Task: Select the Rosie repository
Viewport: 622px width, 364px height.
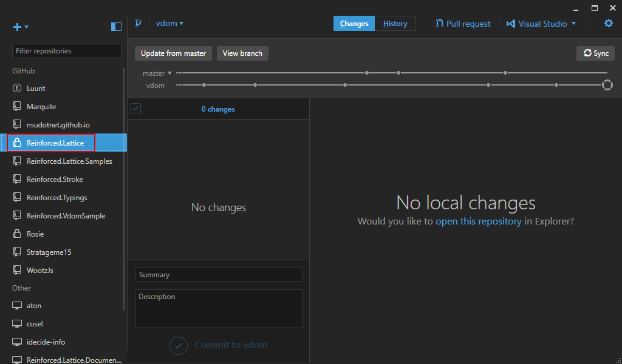Action: (x=63, y=234)
